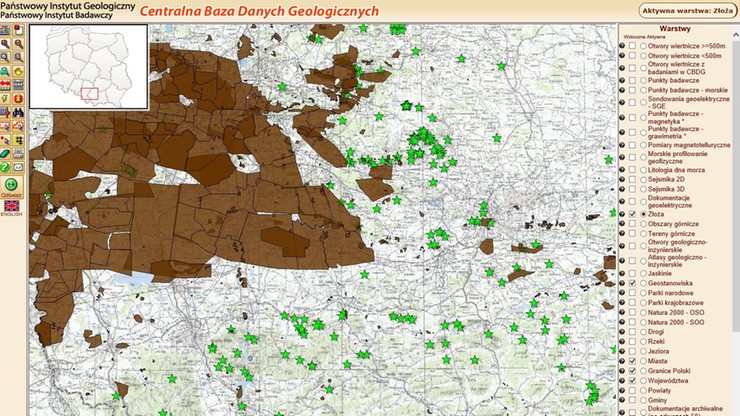Open info bullet beside Litologia dna morza

click(622, 170)
